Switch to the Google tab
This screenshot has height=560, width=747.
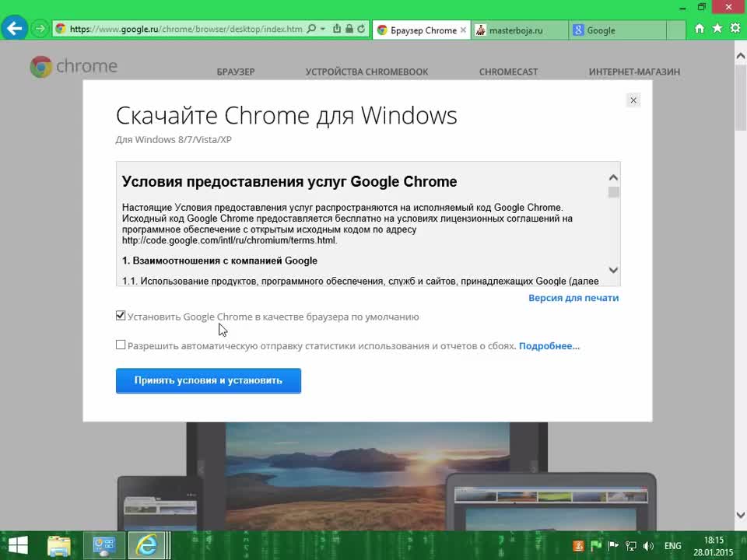coord(617,30)
